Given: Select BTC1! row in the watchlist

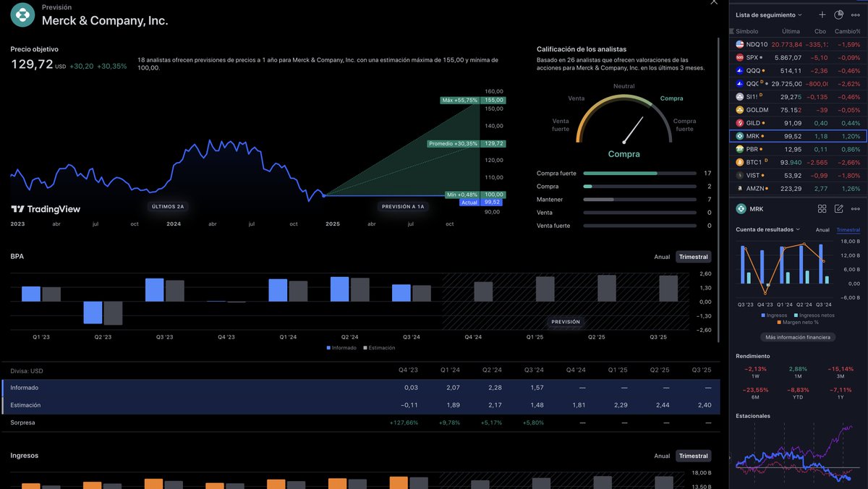Looking at the screenshot, I should click(799, 162).
